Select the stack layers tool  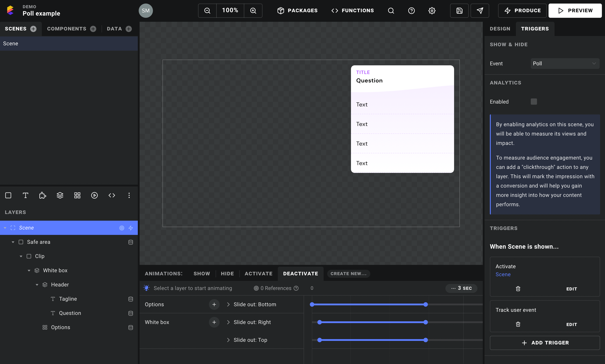coord(60,195)
